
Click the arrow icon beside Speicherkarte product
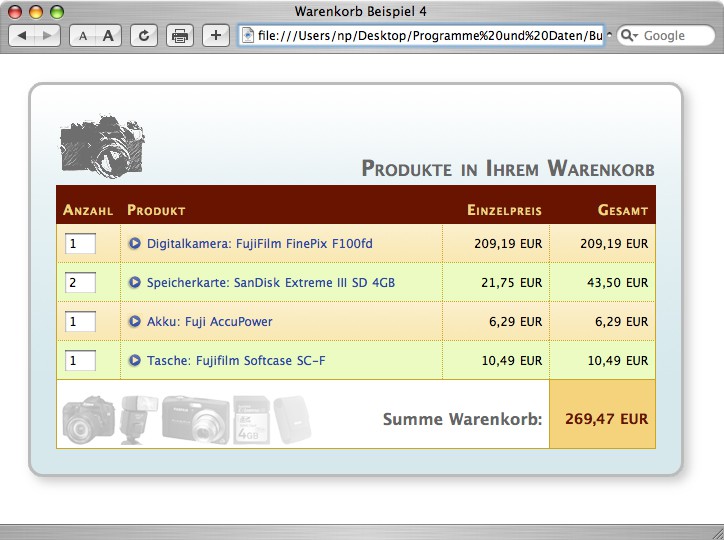(x=134, y=282)
